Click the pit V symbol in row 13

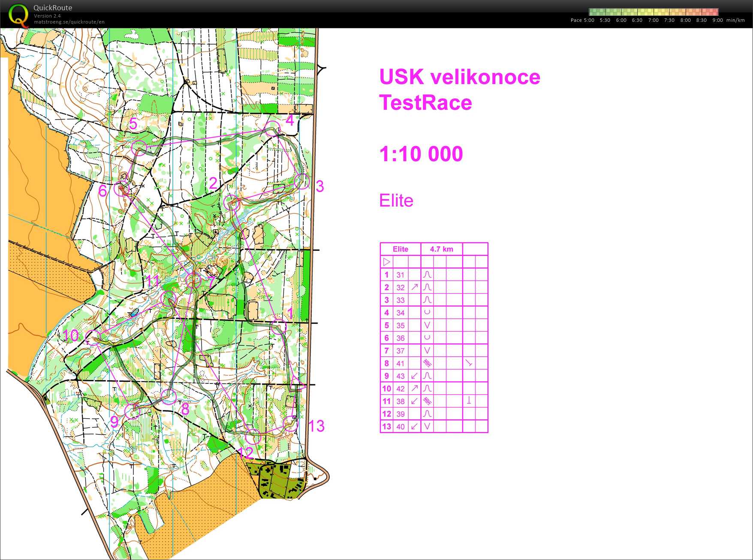[x=427, y=426]
